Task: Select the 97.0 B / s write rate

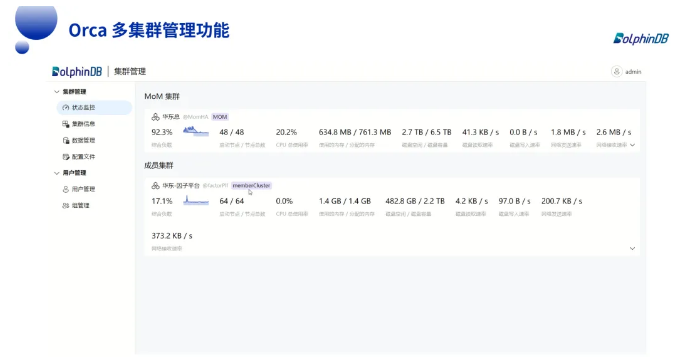Action: pyautogui.click(x=514, y=201)
